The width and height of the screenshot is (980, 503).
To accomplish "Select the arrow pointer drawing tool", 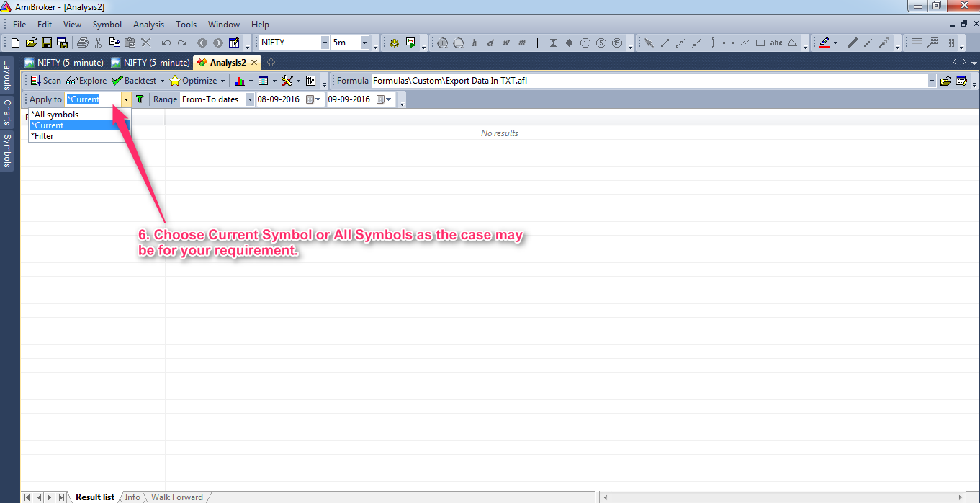I will click(649, 43).
